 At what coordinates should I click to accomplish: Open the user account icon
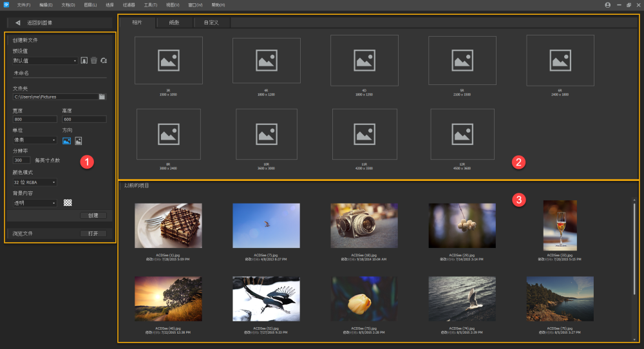pyautogui.click(x=607, y=5)
